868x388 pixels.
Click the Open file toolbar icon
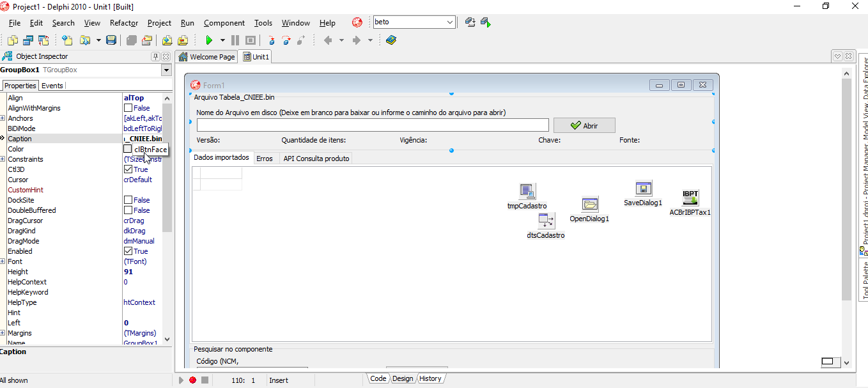pos(85,40)
